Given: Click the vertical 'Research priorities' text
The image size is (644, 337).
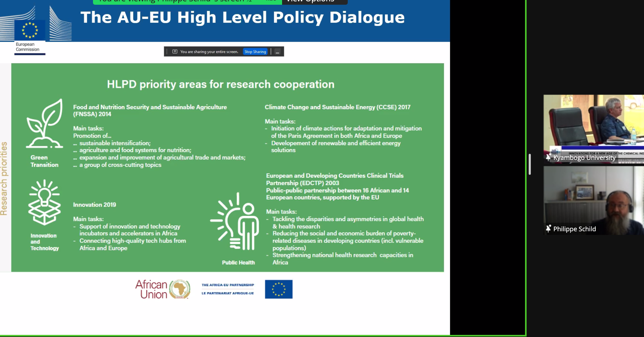Looking at the screenshot, I should 4,178.
